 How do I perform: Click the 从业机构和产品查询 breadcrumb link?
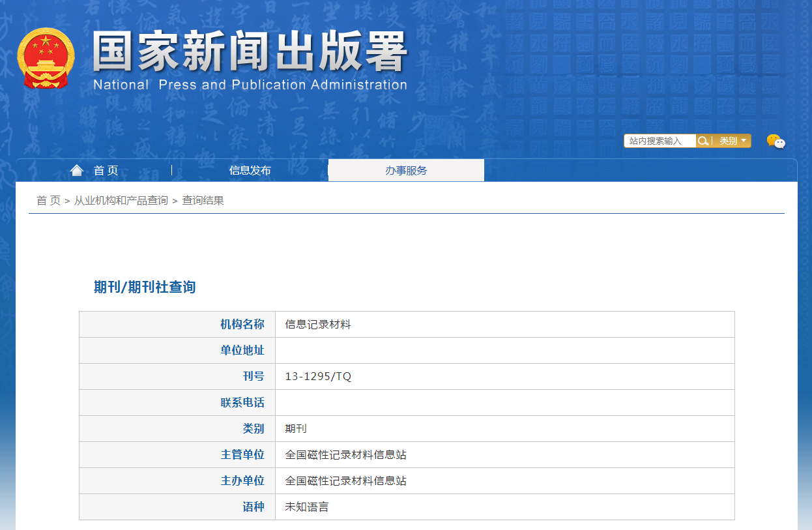point(121,201)
